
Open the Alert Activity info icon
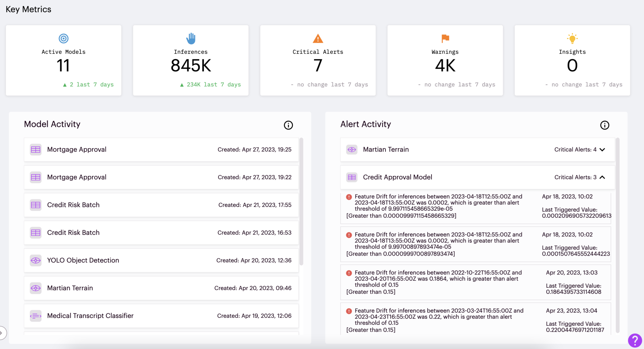pyautogui.click(x=604, y=125)
